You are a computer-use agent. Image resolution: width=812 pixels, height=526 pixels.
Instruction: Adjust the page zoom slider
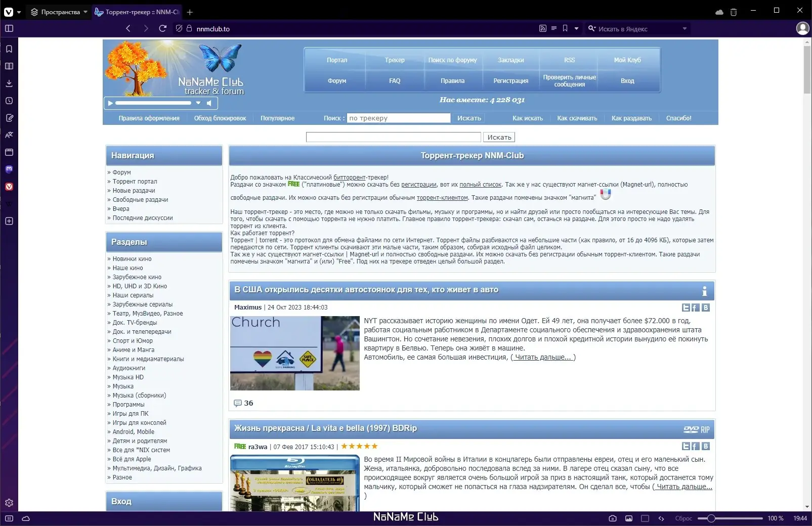tap(730, 518)
